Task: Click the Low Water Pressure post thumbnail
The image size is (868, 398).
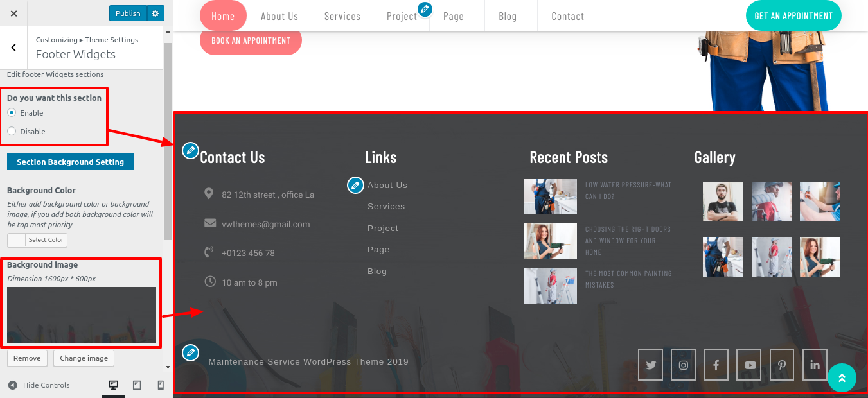Action: [x=550, y=196]
